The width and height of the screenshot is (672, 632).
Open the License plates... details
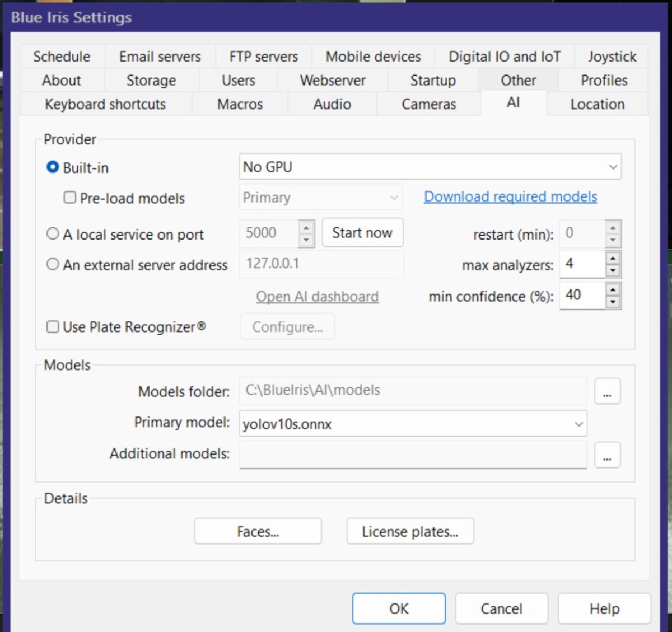click(x=410, y=531)
